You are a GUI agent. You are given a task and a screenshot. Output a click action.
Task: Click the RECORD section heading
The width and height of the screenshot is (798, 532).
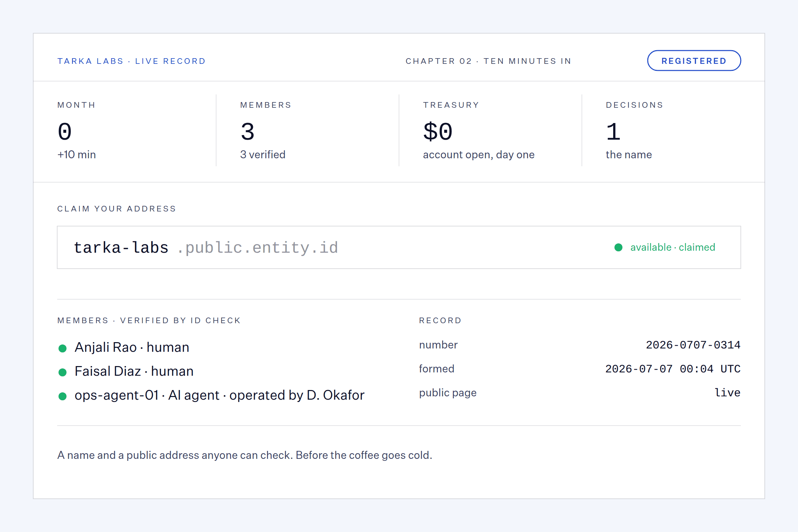click(440, 321)
